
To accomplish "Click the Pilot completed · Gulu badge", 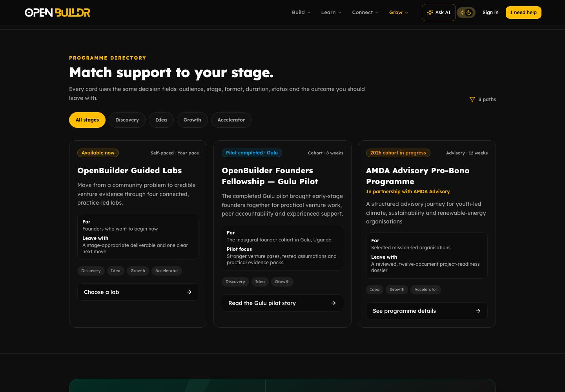I will pyautogui.click(x=252, y=153).
